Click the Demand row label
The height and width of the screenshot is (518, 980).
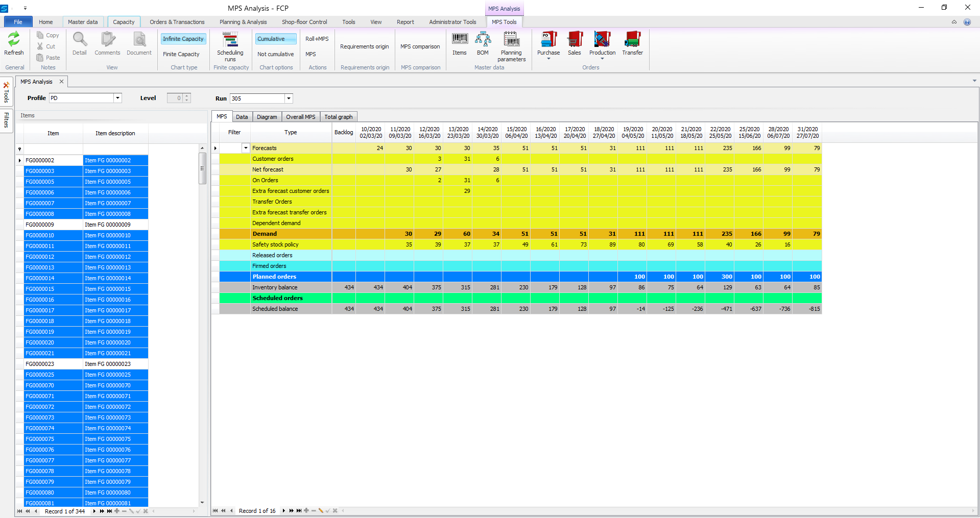click(265, 234)
